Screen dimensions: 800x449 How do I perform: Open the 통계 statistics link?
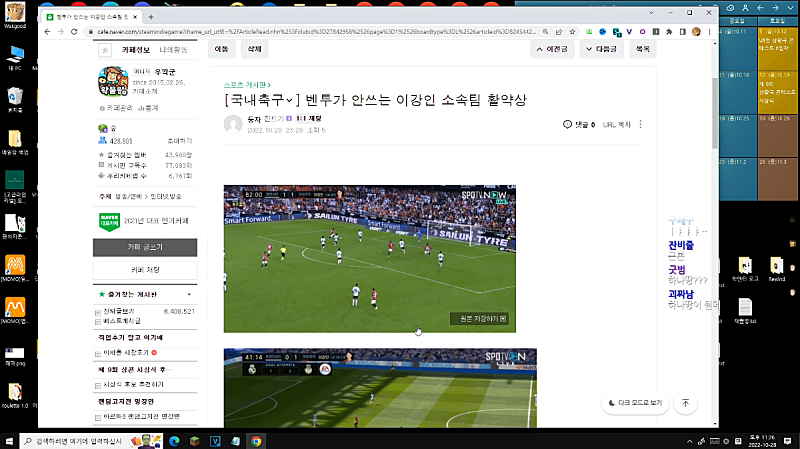pos(148,108)
